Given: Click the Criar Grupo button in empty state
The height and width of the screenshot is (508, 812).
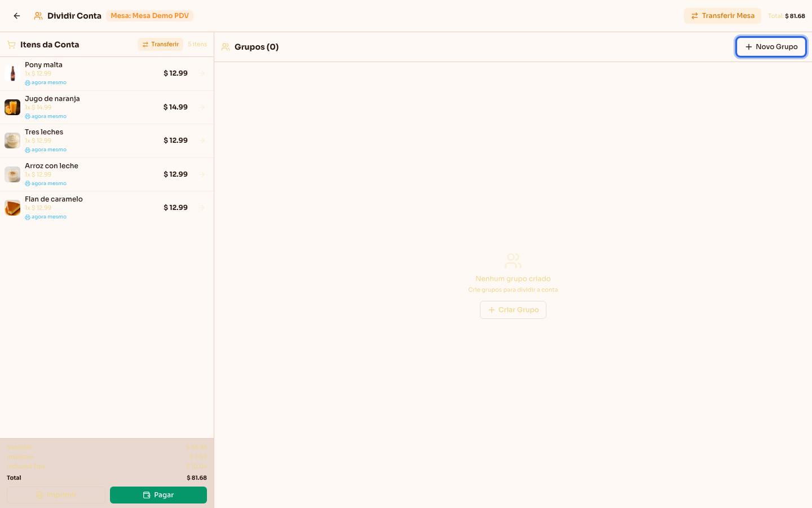Looking at the screenshot, I should [x=513, y=310].
